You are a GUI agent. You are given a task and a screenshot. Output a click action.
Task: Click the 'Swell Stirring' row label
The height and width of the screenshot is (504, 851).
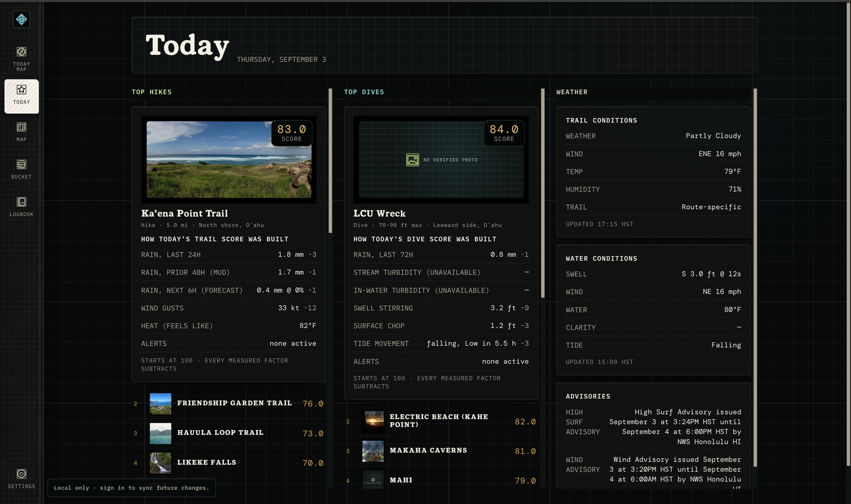383,308
